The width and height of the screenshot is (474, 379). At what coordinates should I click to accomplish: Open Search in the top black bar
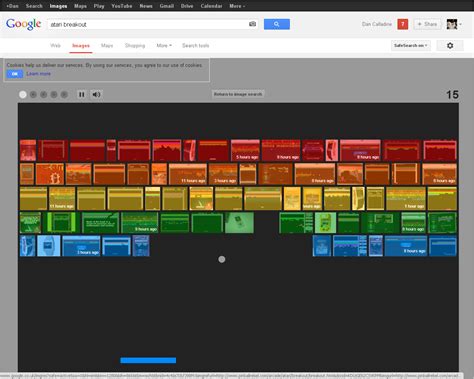click(x=34, y=6)
